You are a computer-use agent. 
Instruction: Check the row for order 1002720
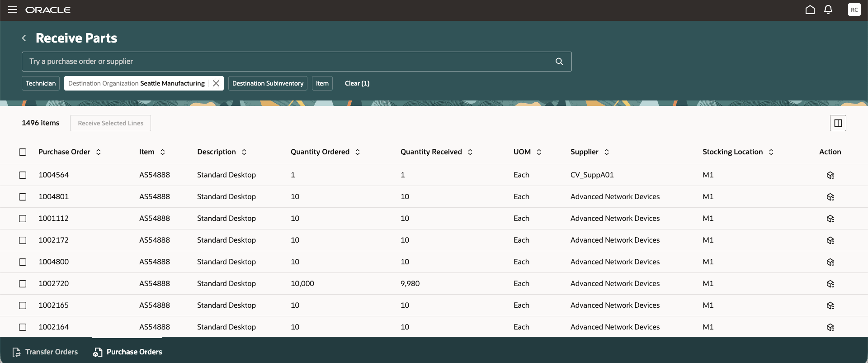pos(23,284)
